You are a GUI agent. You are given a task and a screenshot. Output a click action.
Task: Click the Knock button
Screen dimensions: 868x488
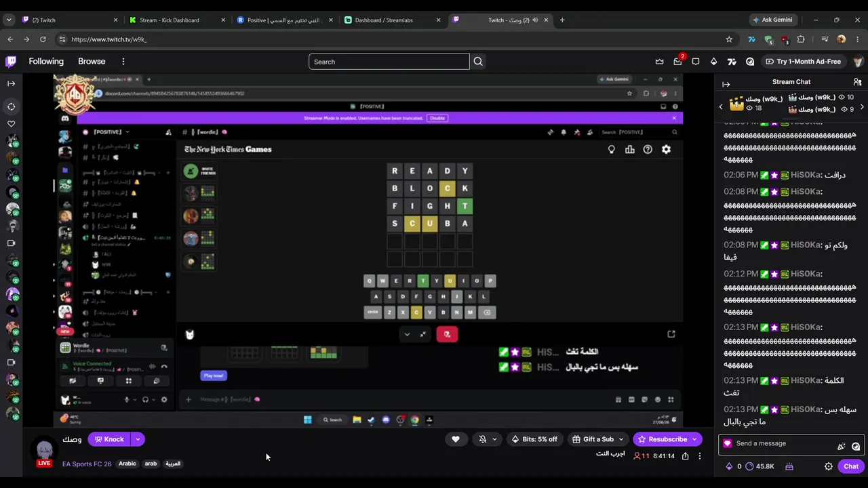click(x=109, y=439)
